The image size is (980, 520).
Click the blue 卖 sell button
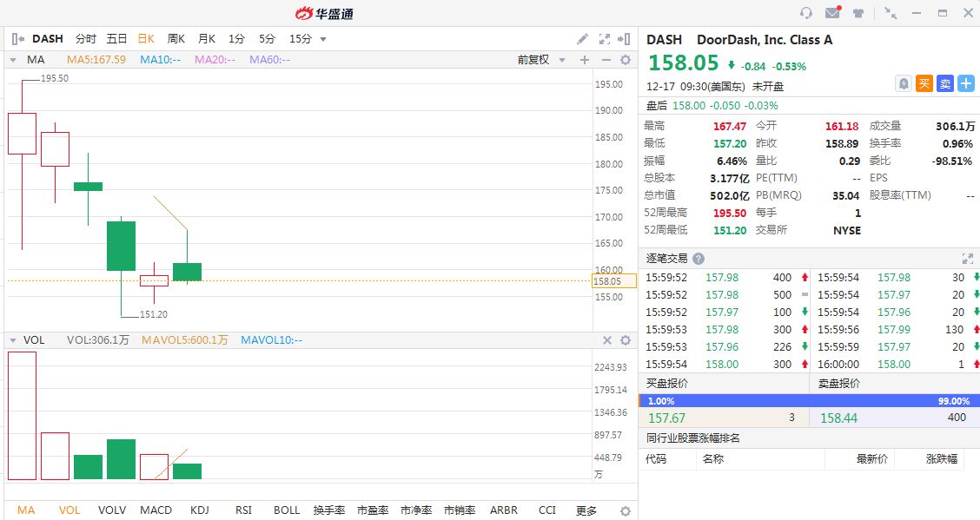click(x=944, y=83)
